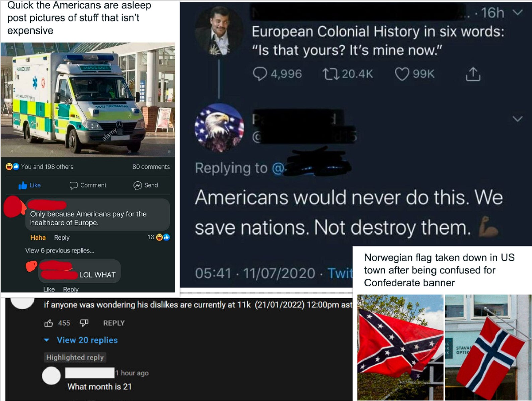The width and height of the screenshot is (532, 401).
Task: Click the heart icon showing 99K
Action: click(402, 74)
